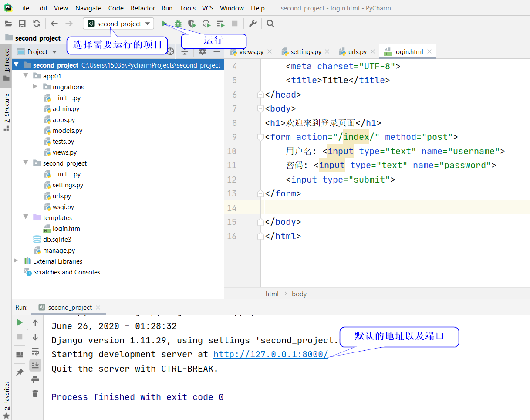The image size is (530, 420).
Task: Rerun from the Run panel green arrow
Action: [x=20, y=322]
